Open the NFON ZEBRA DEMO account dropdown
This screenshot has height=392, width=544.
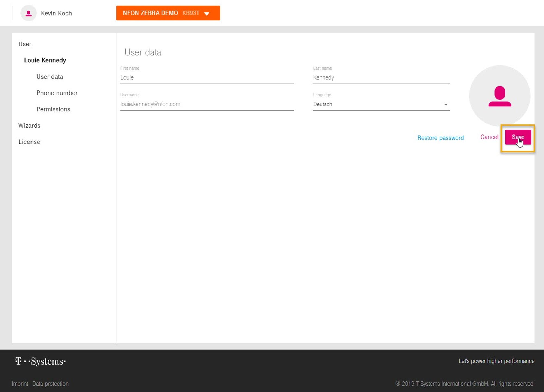[168, 13]
